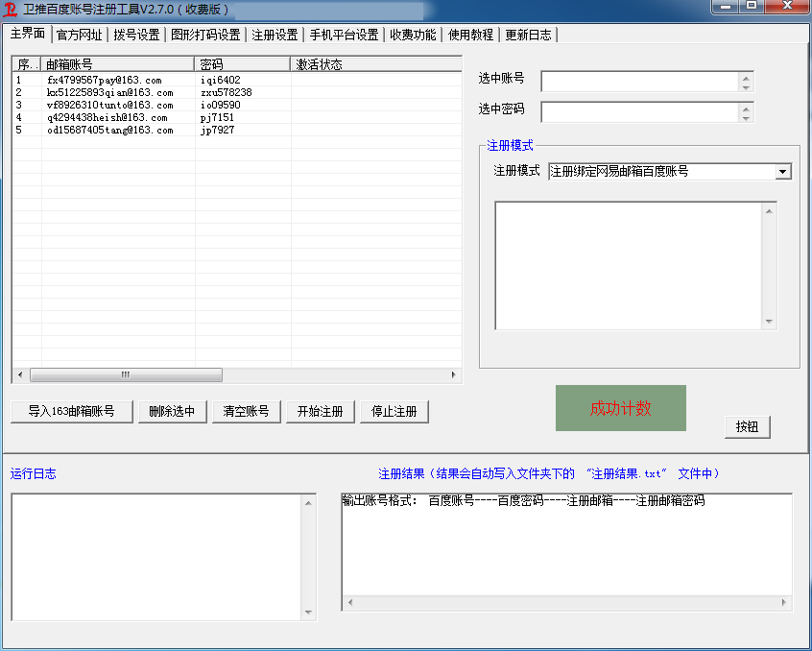812x651 pixels.
Task: Select row od15687405tang@163.com
Action: pyautogui.click(x=237, y=130)
